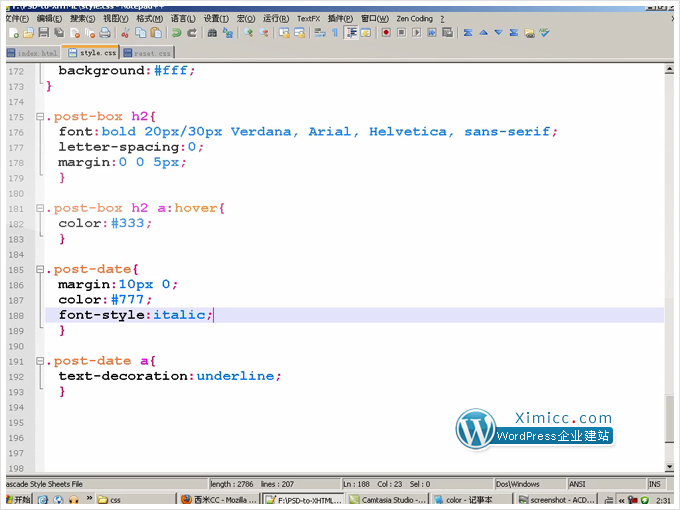This screenshot has height=510, width=680.
Task: Play back the recorded macro
Action: click(x=416, y=33)
